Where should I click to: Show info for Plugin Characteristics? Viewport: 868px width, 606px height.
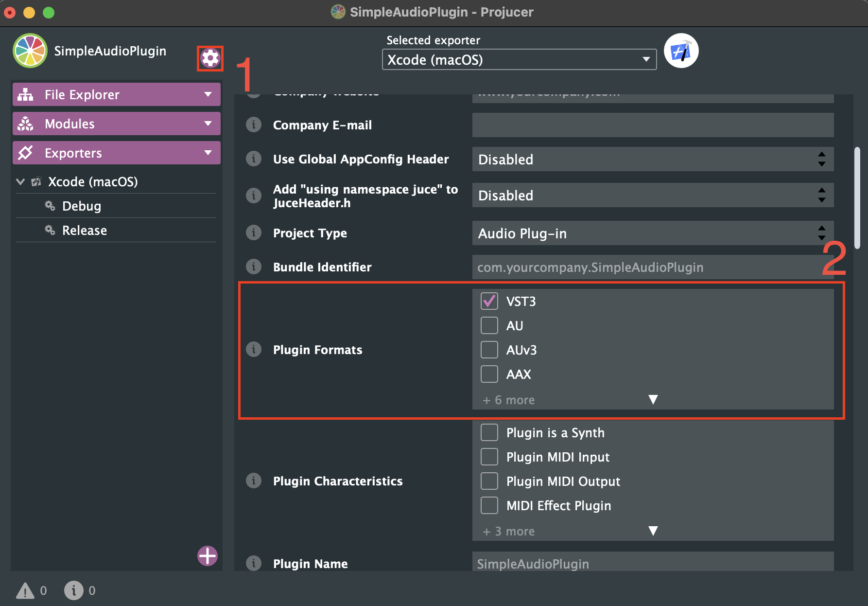(254, 481)
